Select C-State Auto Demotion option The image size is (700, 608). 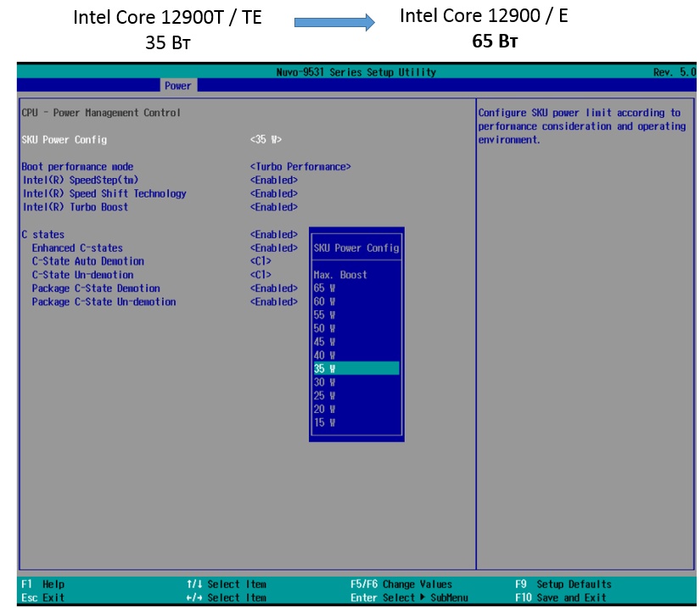(88, 261)
